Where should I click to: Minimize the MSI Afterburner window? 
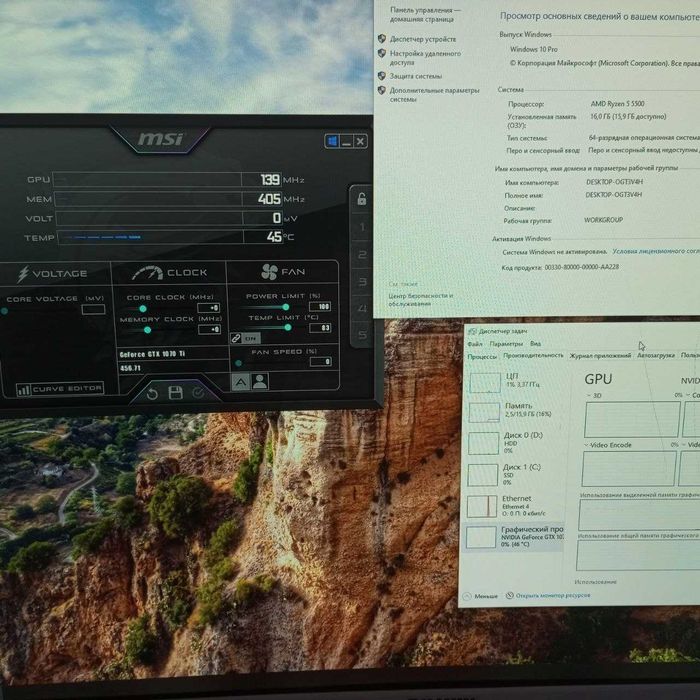(346, 142)
